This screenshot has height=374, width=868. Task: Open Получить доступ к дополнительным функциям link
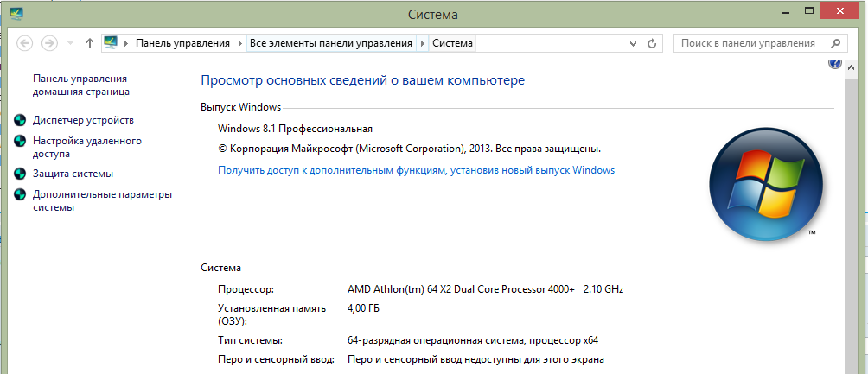pos(417,170)
